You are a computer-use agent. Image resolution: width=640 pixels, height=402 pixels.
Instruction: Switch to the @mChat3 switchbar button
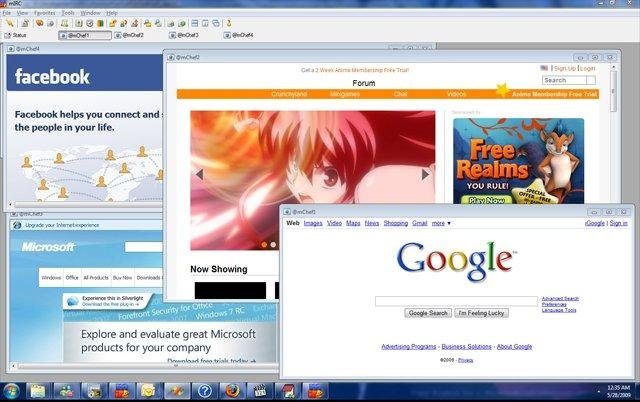pyautogui.click(x=184, y=36)
